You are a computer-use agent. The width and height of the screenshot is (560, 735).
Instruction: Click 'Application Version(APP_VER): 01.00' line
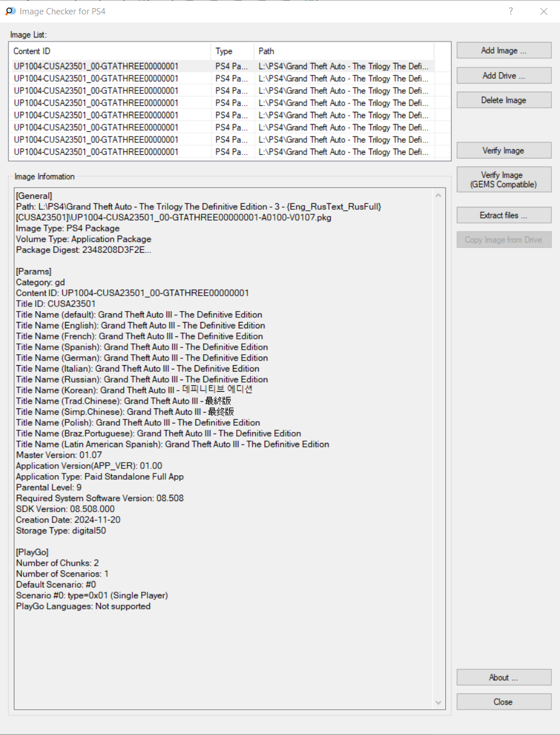[x=89, y=466]
